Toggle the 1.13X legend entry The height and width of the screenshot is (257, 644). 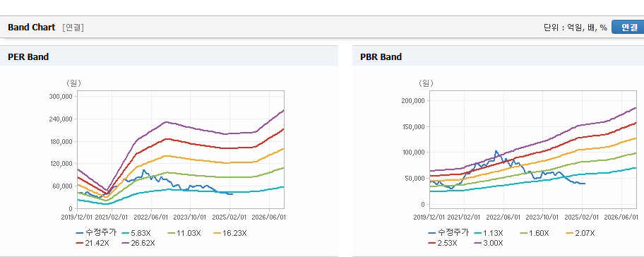tap(489, 233)
